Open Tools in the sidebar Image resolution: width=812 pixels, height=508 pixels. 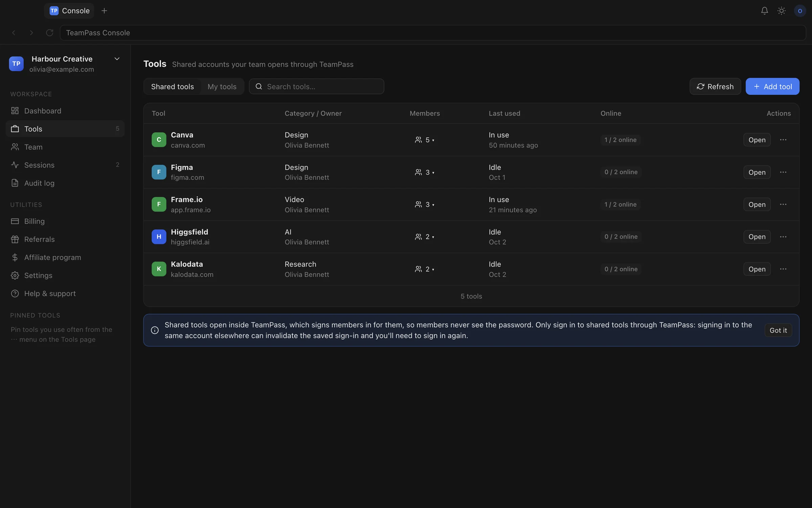click(65, 129)
